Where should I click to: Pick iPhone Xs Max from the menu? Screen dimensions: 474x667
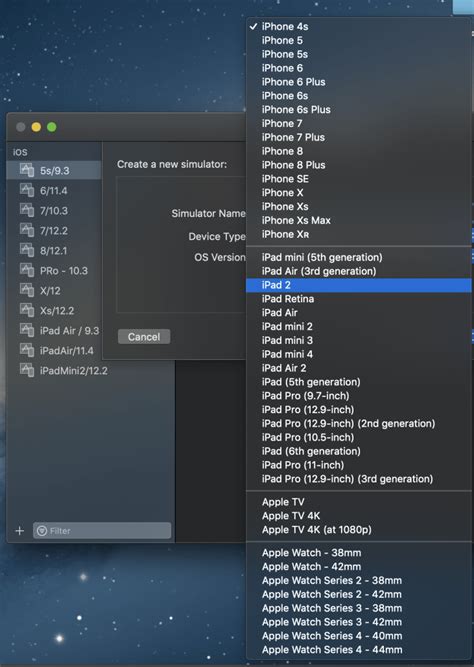point(359,220)
